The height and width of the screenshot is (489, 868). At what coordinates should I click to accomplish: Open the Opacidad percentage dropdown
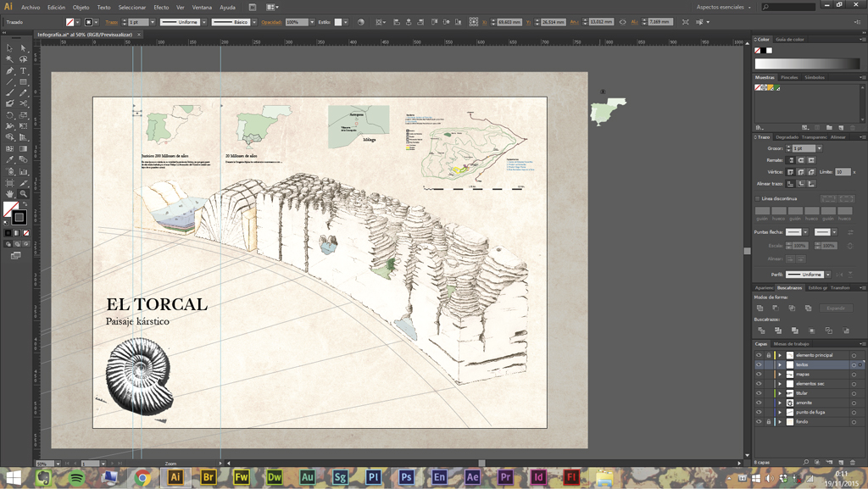click(312, 22)
